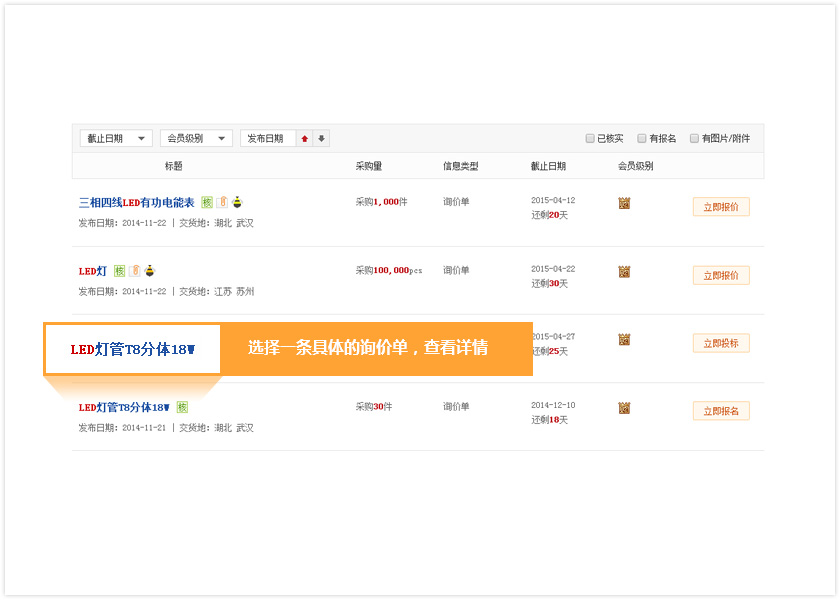Click the 采购1,000件 quantity
The width and height of the screenshot is (840, 600).
pyautogui.click(x=381, y=202)
